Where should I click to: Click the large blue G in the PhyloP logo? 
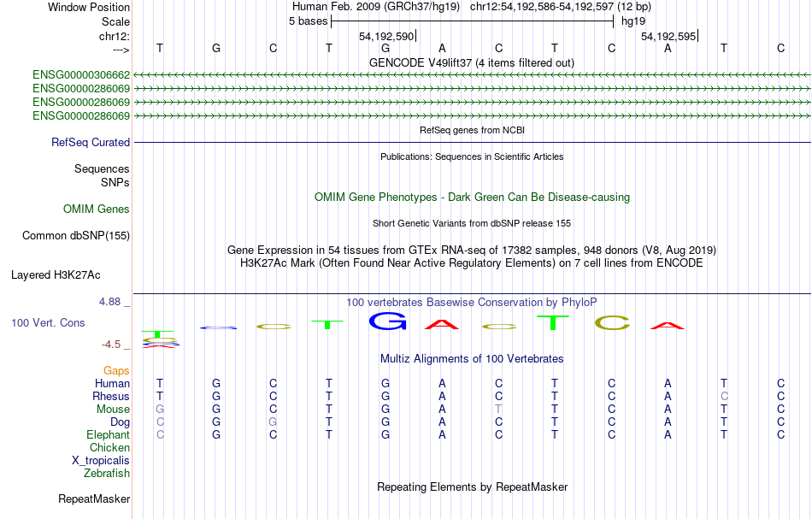387,321
